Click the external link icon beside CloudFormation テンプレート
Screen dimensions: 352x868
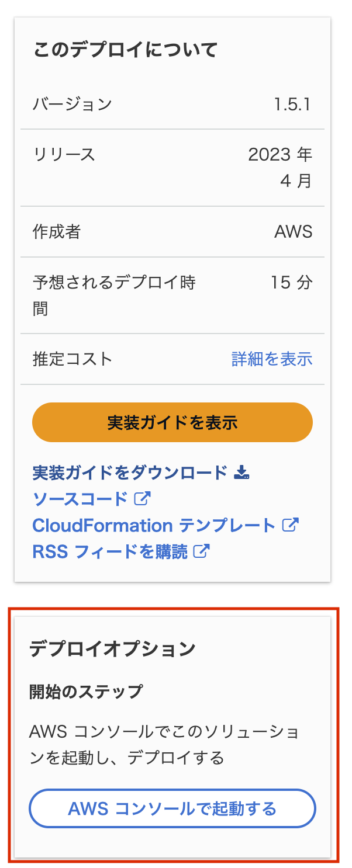(x=292, y=525)
